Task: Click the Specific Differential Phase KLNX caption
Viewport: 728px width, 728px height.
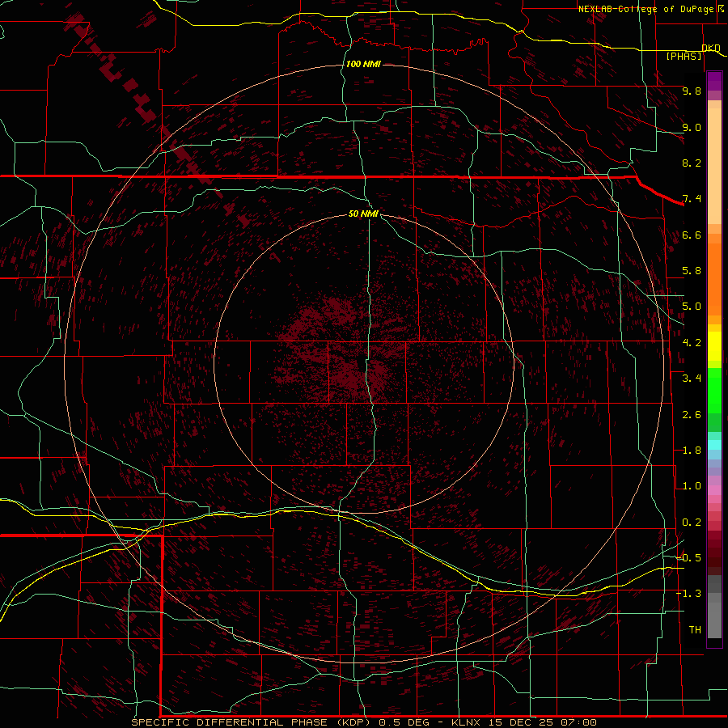Action: (363, 722)
